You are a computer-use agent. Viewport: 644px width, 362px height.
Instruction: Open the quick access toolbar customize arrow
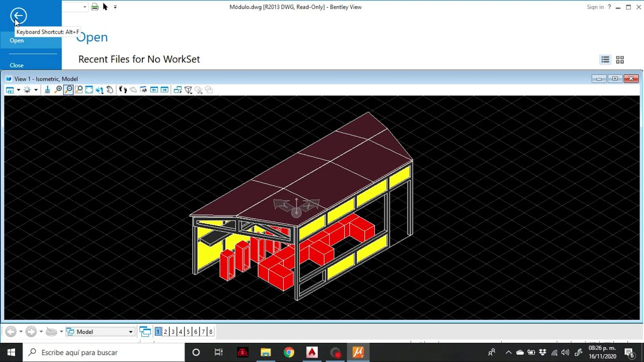pos(115,7)
